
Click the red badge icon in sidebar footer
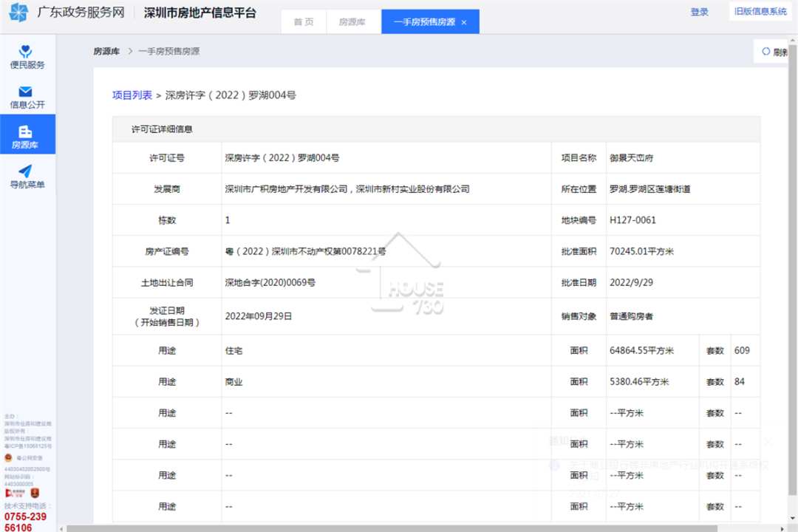pyautogui.click(x=35, y=493)
